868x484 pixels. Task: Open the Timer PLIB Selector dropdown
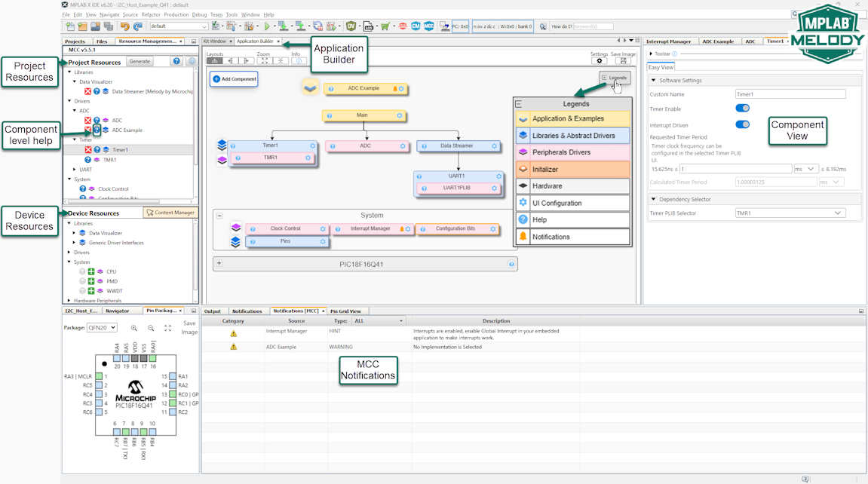pyautogui.click(x=790, y=213)
